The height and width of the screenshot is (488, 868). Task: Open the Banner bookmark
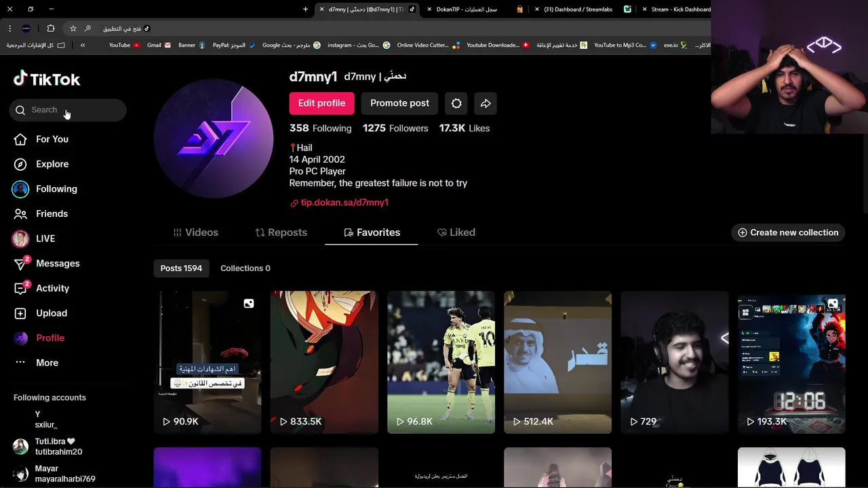point(191,45)
